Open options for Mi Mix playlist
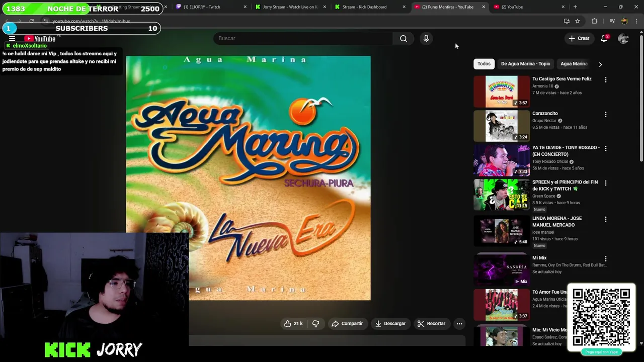644x362 pixels. coord(606,259)
